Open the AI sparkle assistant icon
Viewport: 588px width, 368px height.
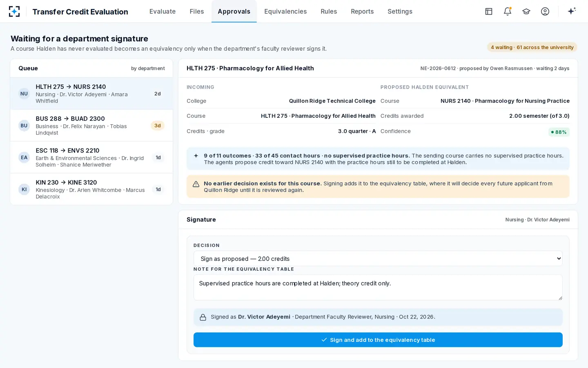pos(572,11)
